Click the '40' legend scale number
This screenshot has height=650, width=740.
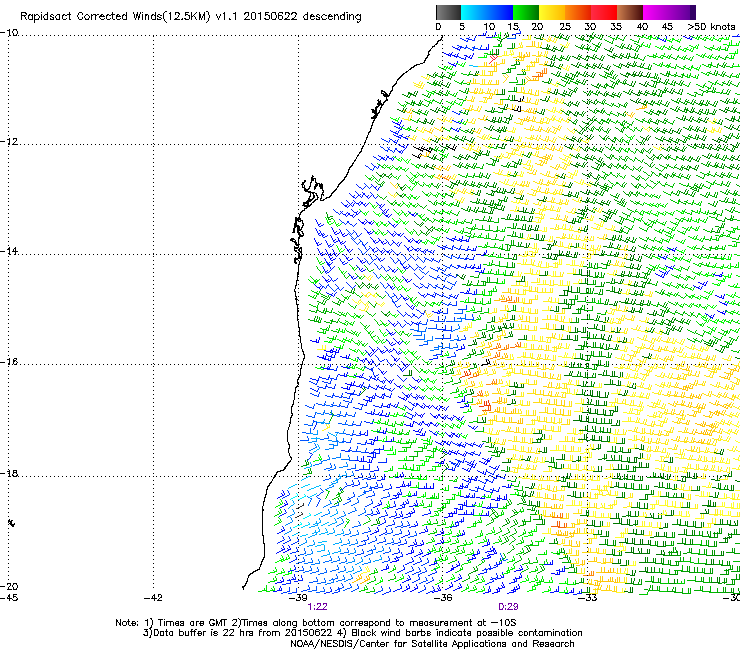coord(642,27)
